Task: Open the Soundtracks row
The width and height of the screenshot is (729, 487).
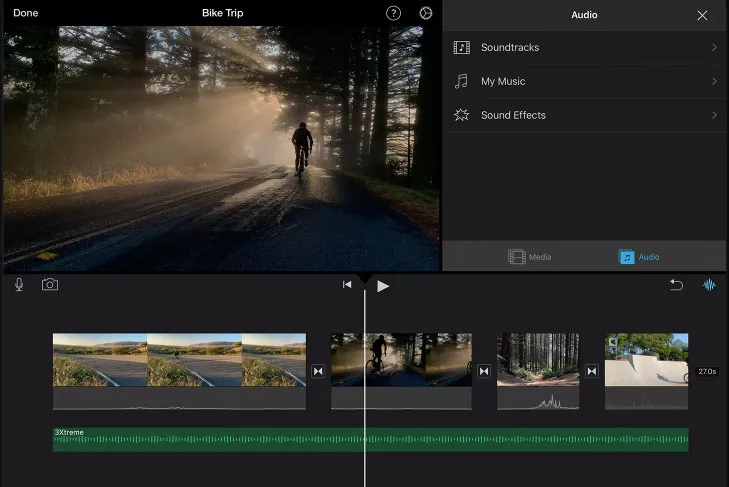Action: (585, 47)
